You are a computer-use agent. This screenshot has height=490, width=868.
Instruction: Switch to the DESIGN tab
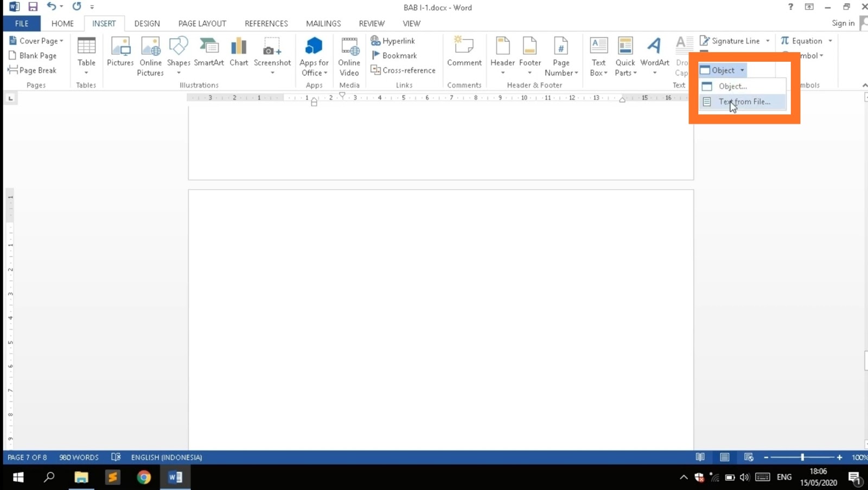147,23
